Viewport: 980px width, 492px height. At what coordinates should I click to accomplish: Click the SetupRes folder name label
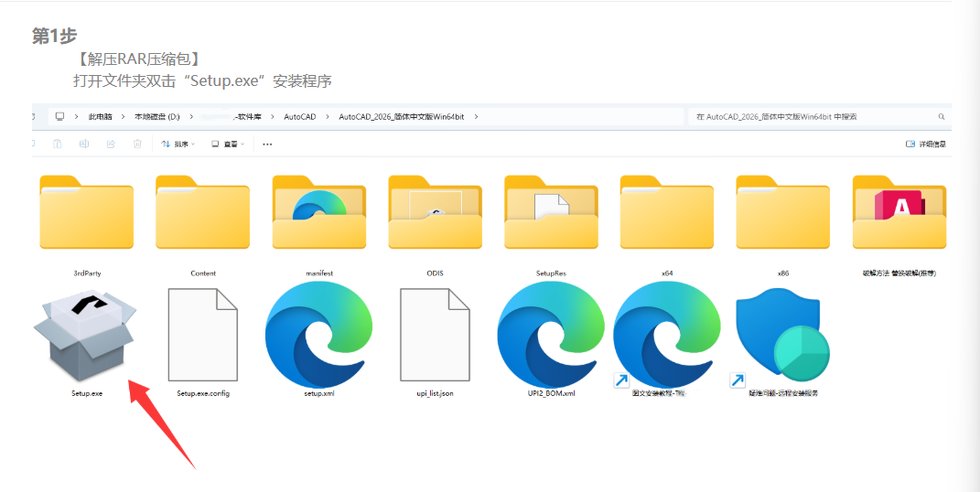click(551, 273)
